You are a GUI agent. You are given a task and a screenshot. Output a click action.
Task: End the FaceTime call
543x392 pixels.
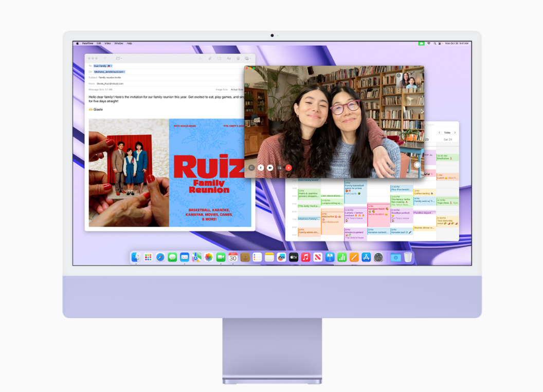click(288, 168)
